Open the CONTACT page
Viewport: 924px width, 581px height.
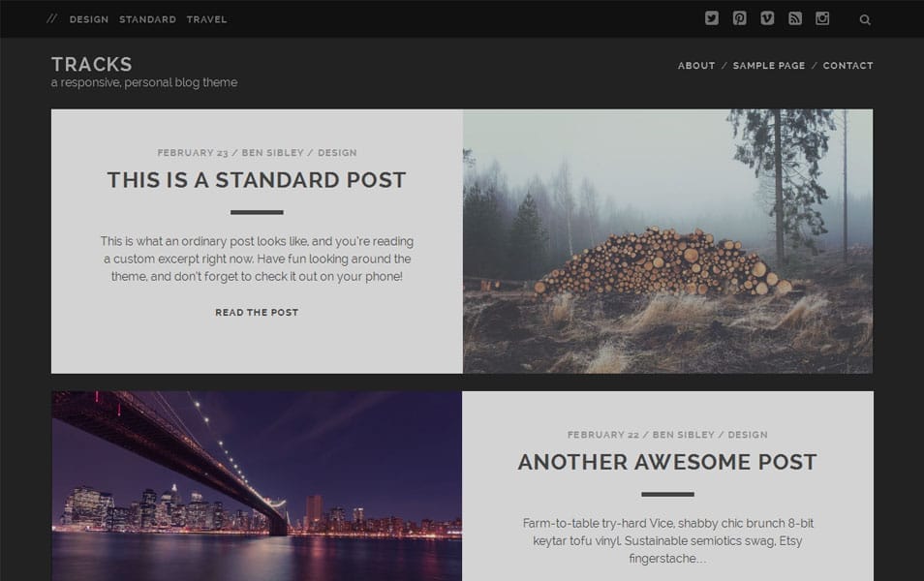847,65
